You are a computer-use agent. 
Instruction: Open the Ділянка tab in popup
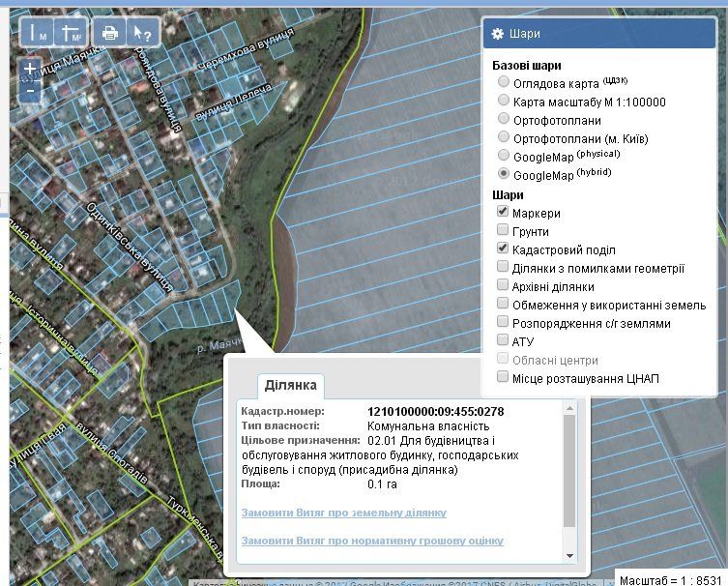[x=291, y=386]
